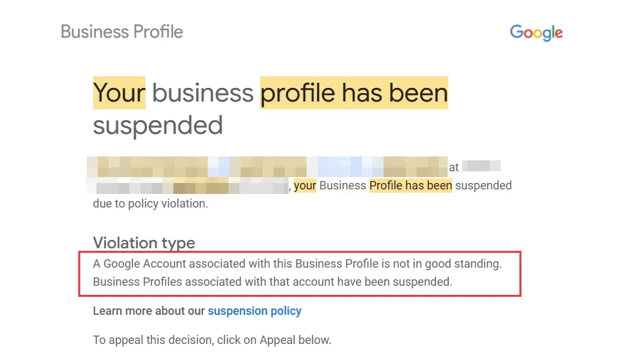Viewport: 634px width, 364px height.
Task: Click highlighted lowercase "your" in body paragraph
Action: click(305, 186)
